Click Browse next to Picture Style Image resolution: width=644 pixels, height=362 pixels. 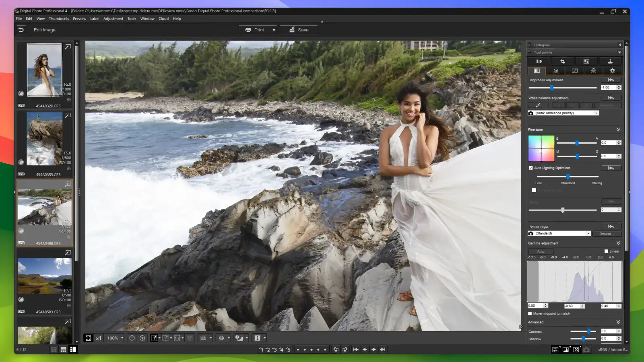coord(607,233)
